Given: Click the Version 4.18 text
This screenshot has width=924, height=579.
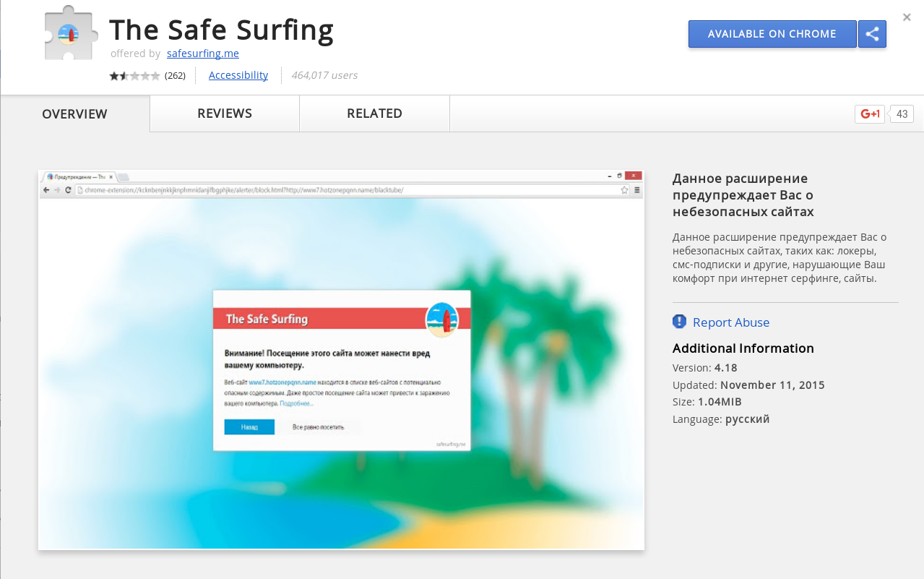Looking at the screenshot, I should click(x=705, y=367).
